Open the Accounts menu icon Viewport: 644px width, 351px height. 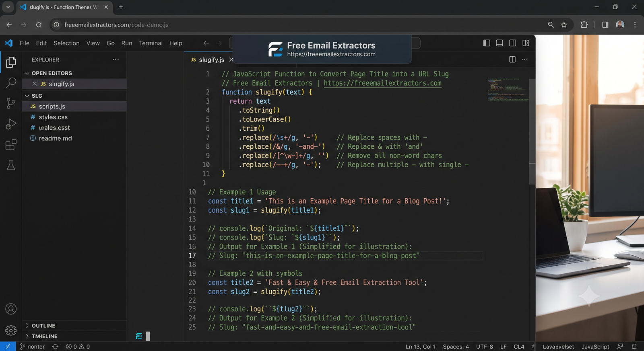pyautogui.click(x=11, y=309)
